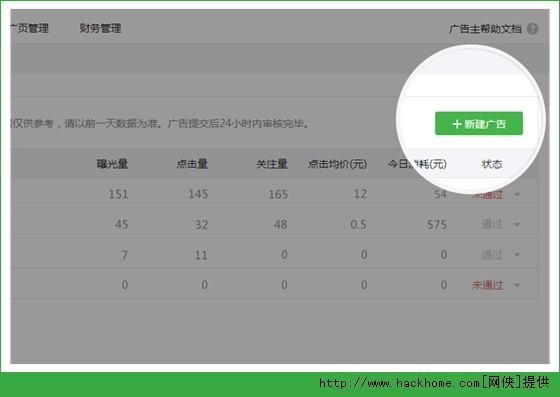Image resolution: width=560 pixels, height=397 pixels.
Task: Select the 7 exposure value
Action: [125, 255]
